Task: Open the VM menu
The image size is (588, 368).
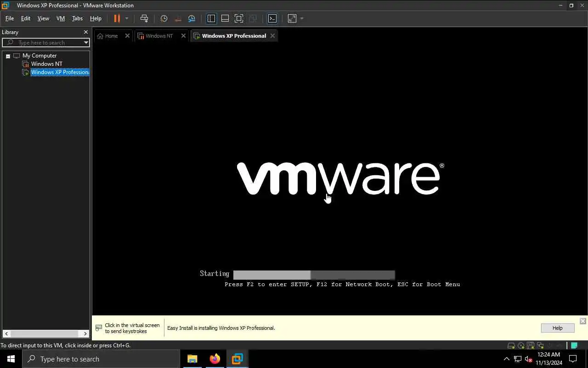Action: (61, 18)
